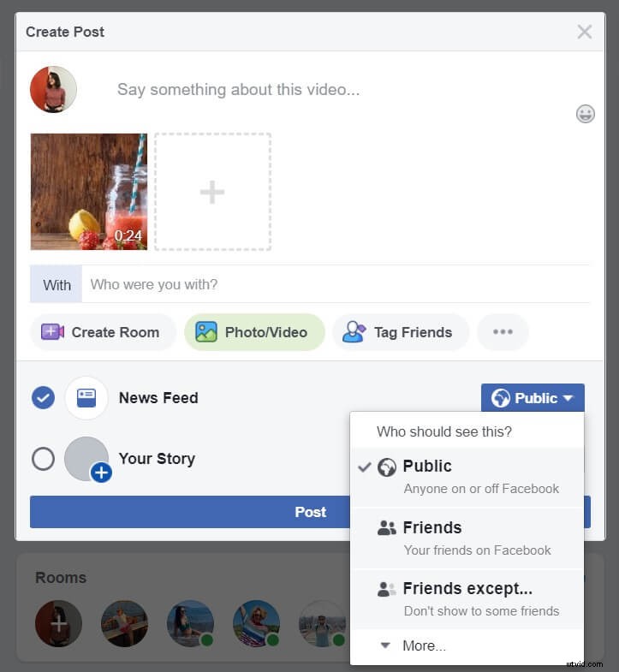Click the Your Story avatar plus icon

point(101,473)
